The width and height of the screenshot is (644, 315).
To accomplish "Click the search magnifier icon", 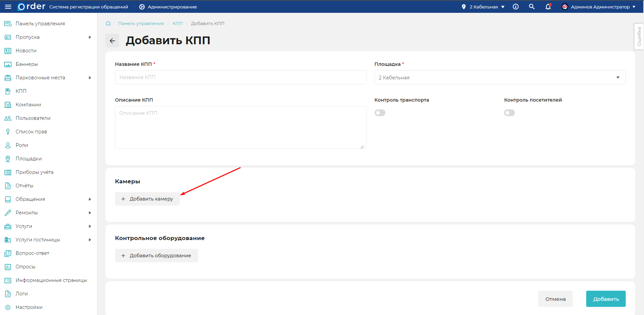I will (532, 7).
